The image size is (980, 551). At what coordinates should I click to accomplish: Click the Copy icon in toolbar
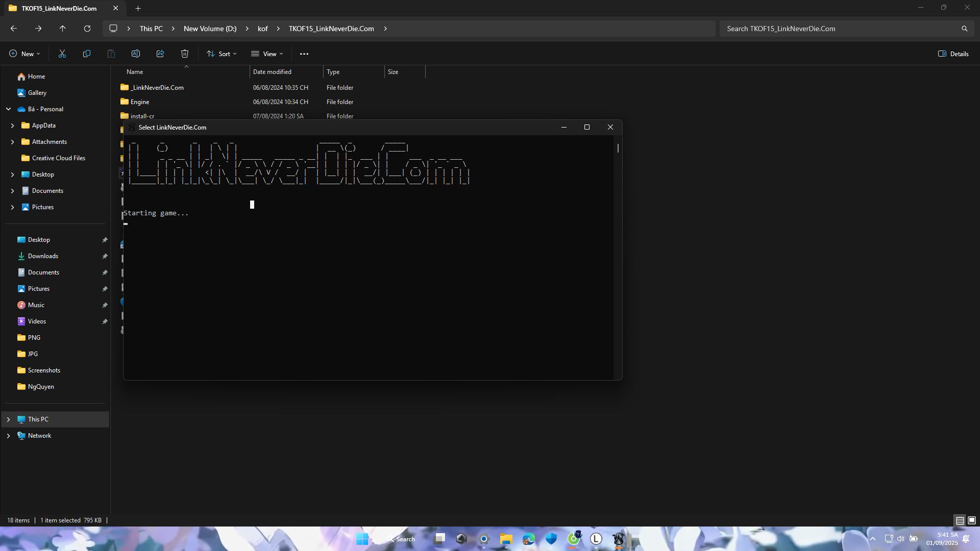click(x=87, y=54)
